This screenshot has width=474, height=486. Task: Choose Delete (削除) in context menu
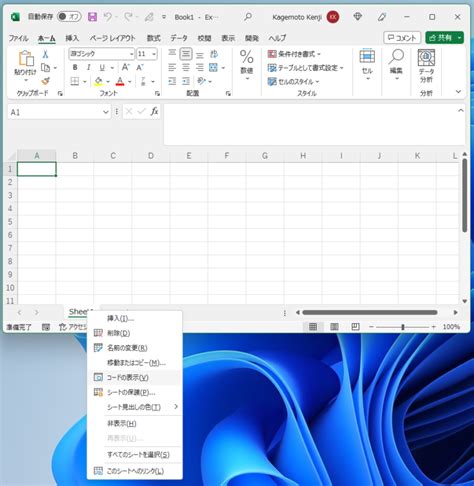[135, 333]
